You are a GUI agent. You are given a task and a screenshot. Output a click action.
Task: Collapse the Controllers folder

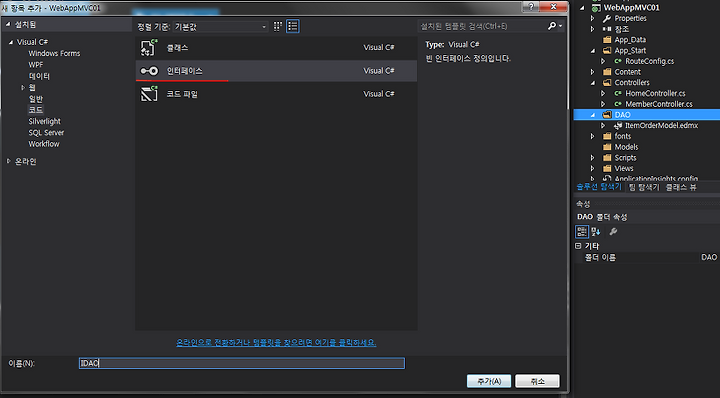pyautogui.click(x=592, y=83)
